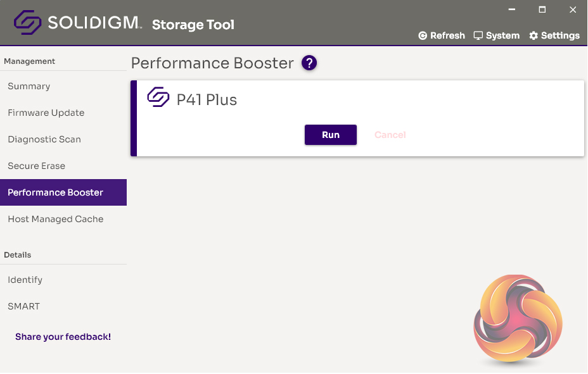Image resolution: width=588 pixels, height=374 pixels.
Task: Open the System info monitor icon
Action: 478,35
